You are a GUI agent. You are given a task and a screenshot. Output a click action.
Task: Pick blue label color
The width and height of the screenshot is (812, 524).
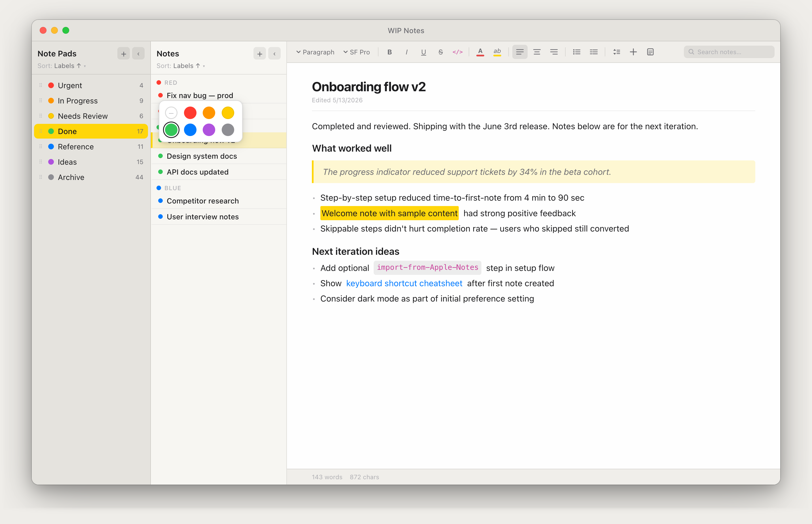190,130
